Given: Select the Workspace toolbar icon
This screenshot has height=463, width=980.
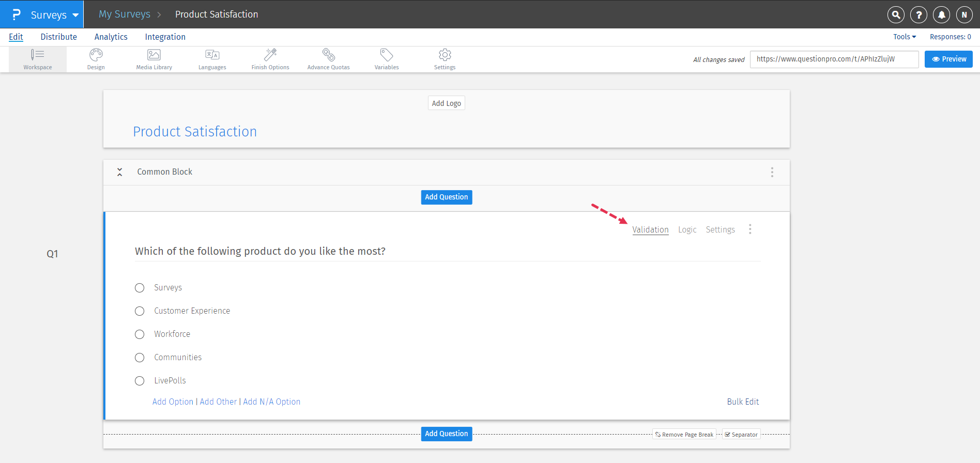Looking at the screenshot, I should (38, 59).
